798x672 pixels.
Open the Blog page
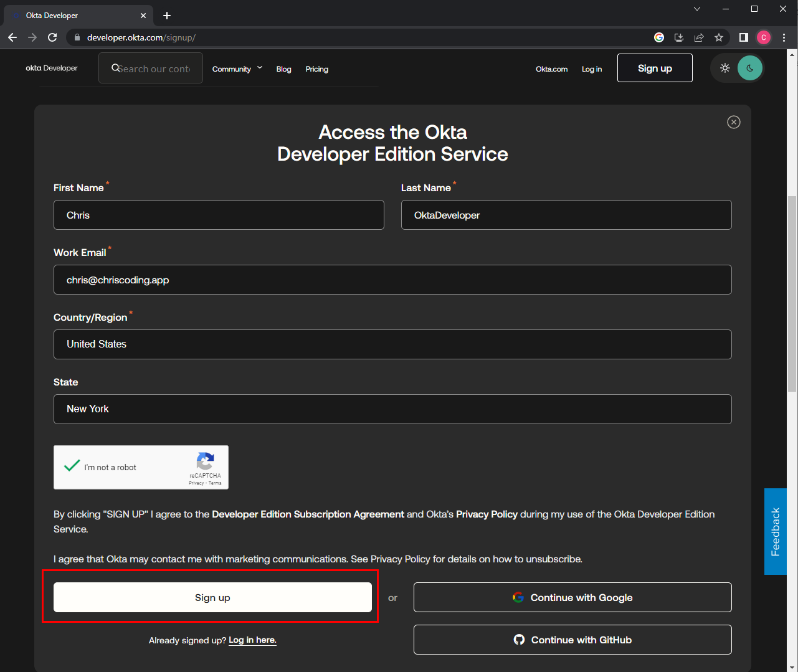283,69
